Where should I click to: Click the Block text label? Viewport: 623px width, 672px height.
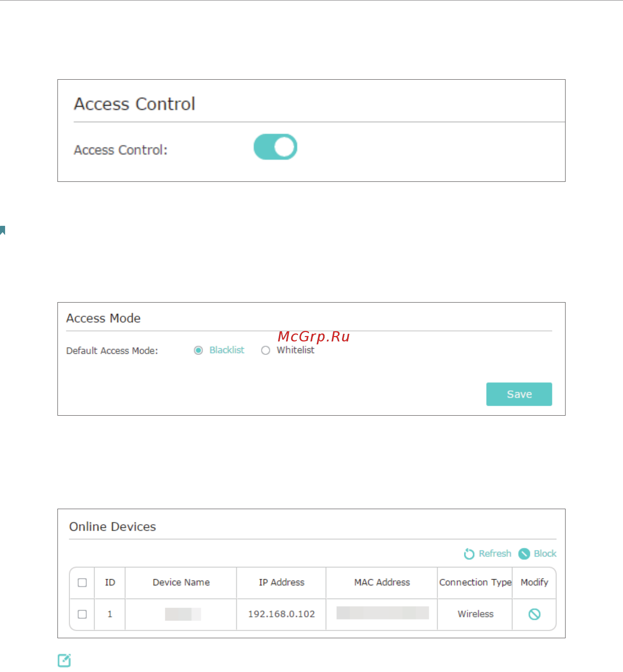pos(545,553)
